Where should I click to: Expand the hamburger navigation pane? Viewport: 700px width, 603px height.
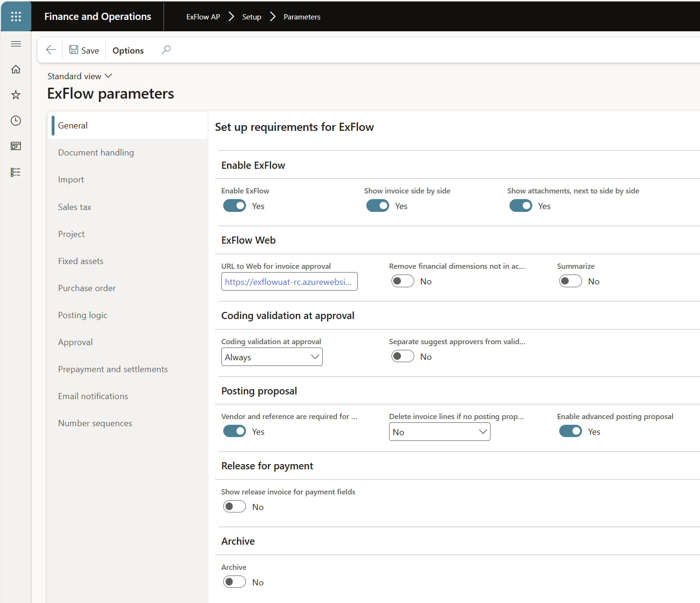(x=16, y=44)
